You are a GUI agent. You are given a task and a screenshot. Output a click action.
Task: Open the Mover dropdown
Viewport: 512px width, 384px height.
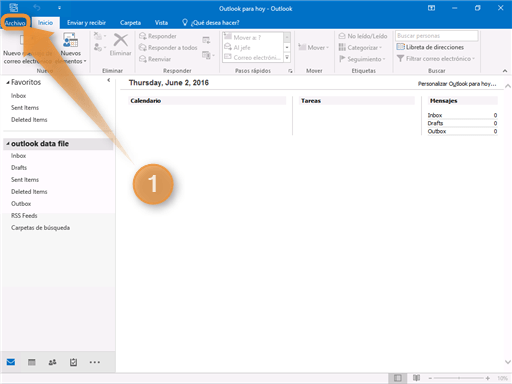click(x=313, y=48)
